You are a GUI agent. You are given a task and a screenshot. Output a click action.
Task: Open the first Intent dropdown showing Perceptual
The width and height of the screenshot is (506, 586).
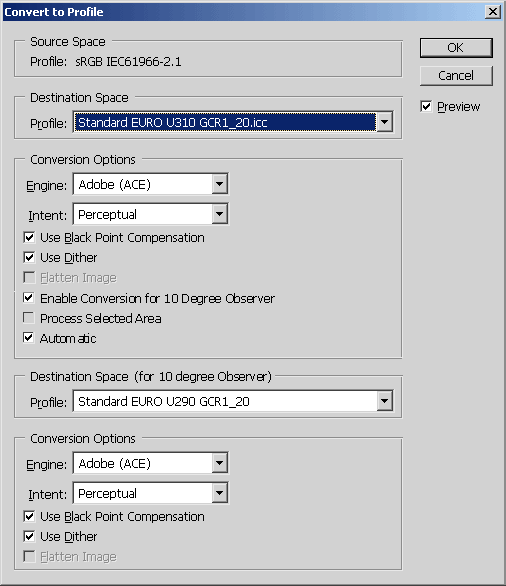point(151,214)
